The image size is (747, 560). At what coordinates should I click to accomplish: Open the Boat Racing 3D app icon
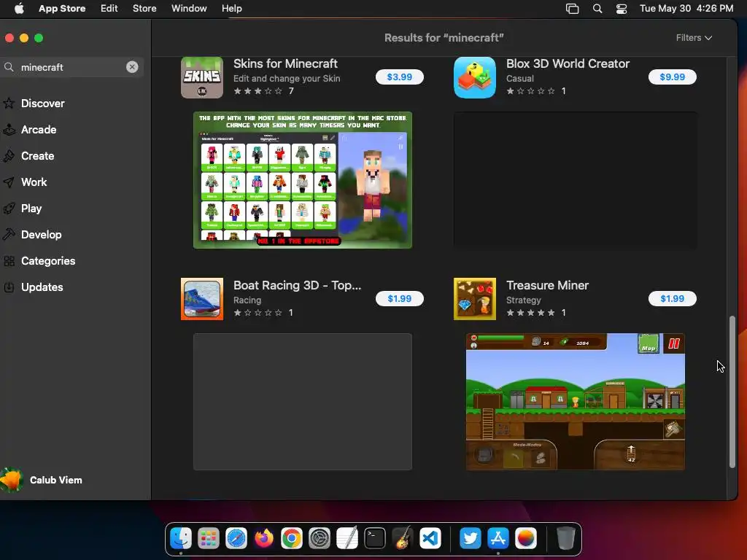[202, 299]
